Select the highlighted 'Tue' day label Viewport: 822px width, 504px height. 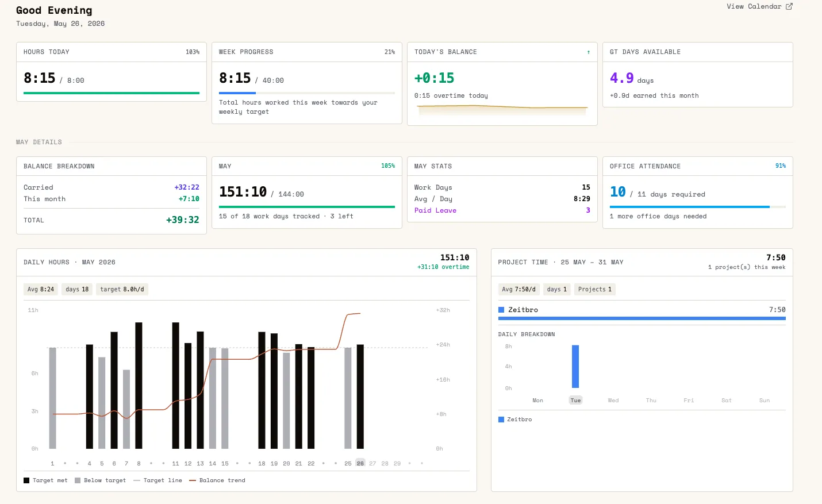point(575,401)
